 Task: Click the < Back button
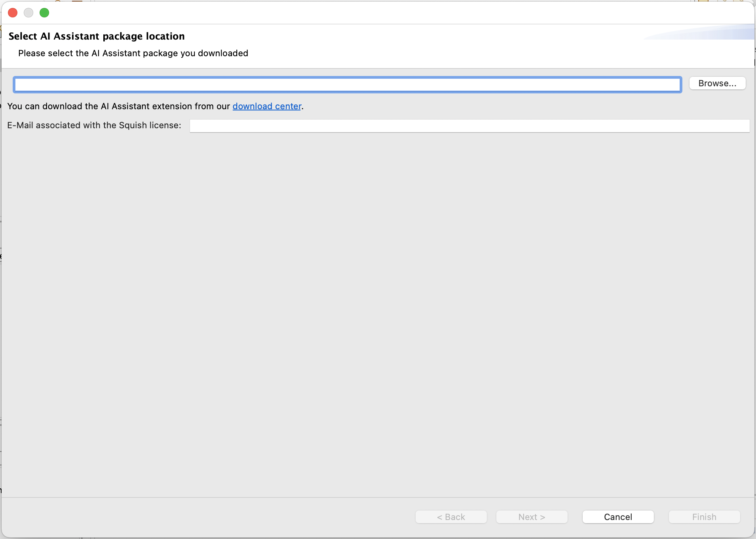point(451,517)
